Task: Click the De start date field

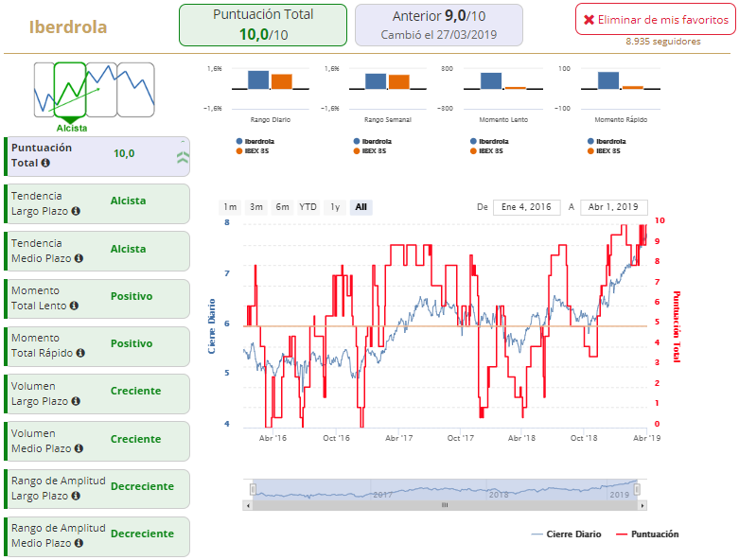Action: click(526, 207)
